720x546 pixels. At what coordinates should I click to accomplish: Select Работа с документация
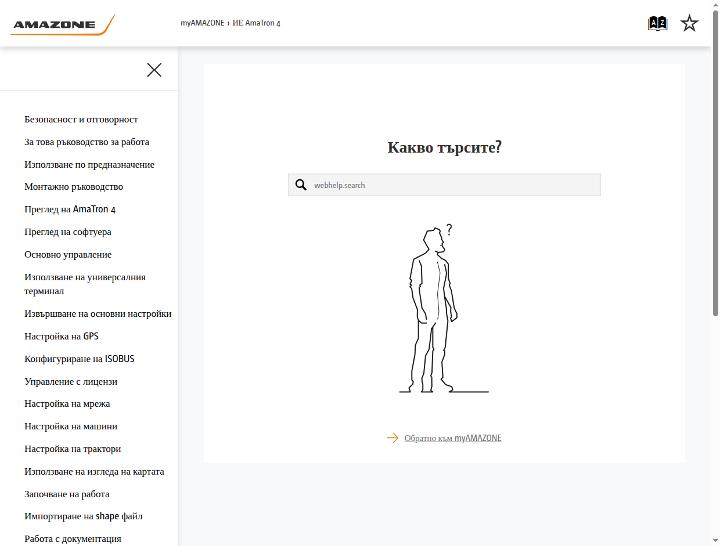coord(73,539)
